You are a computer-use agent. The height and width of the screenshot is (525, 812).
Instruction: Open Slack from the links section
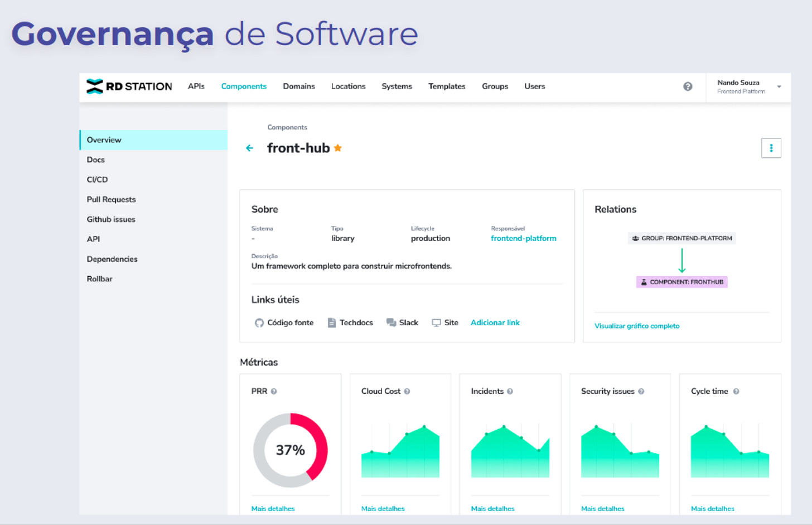point(390,322)
